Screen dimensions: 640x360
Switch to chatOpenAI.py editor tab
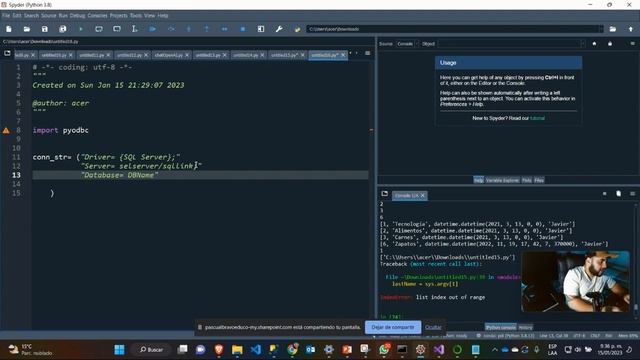(169, 55)
